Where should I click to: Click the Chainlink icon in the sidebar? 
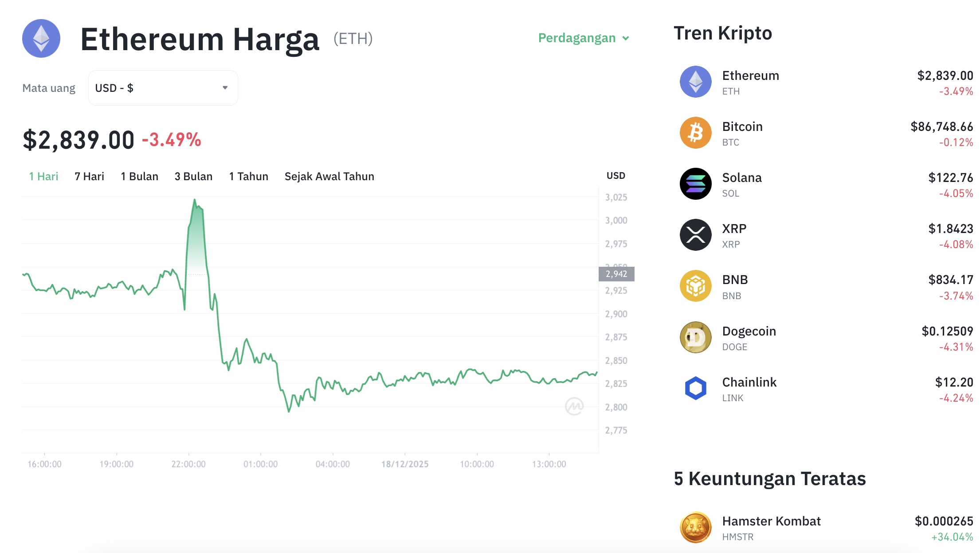[695, 388]
